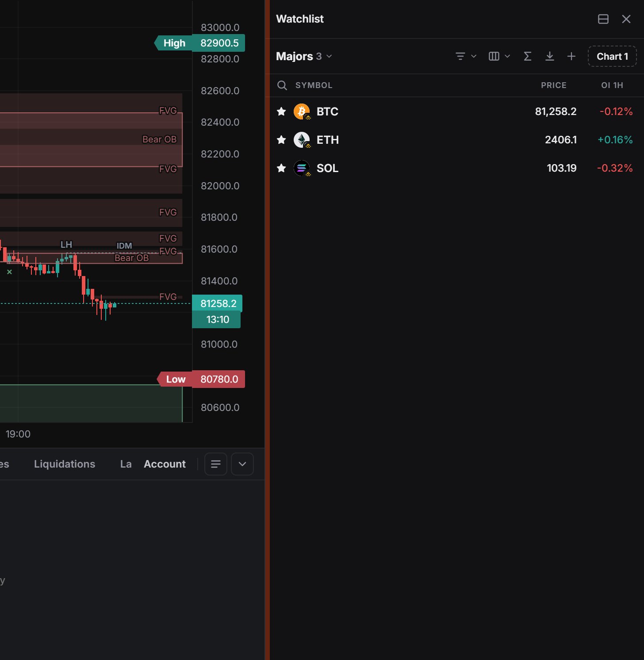Click the 81000.0 price axis label
The image size is (644, 660).
coord(219,344)
